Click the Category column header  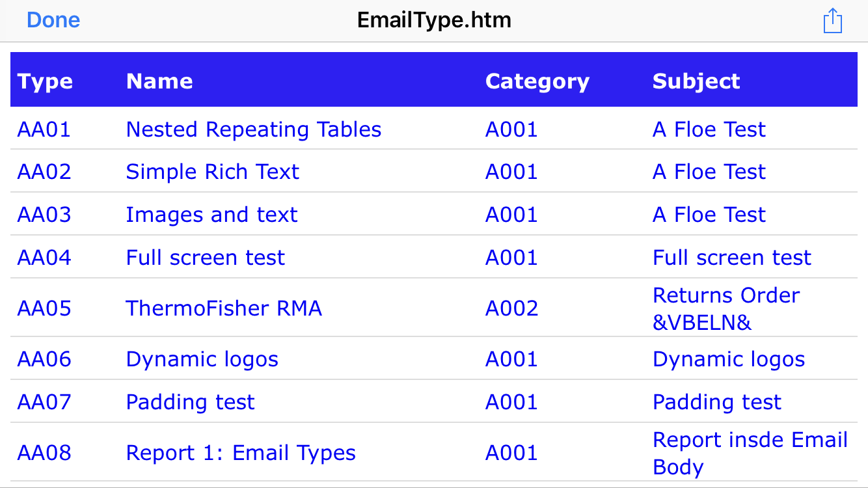pos(537,82)
